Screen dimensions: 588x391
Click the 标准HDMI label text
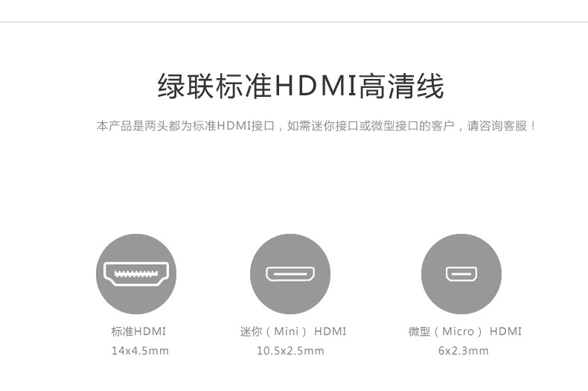138,331
